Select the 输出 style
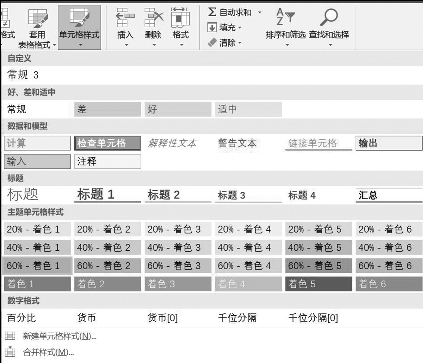The height and width of the screenshot is (363, 423). (x=389, y=143)
